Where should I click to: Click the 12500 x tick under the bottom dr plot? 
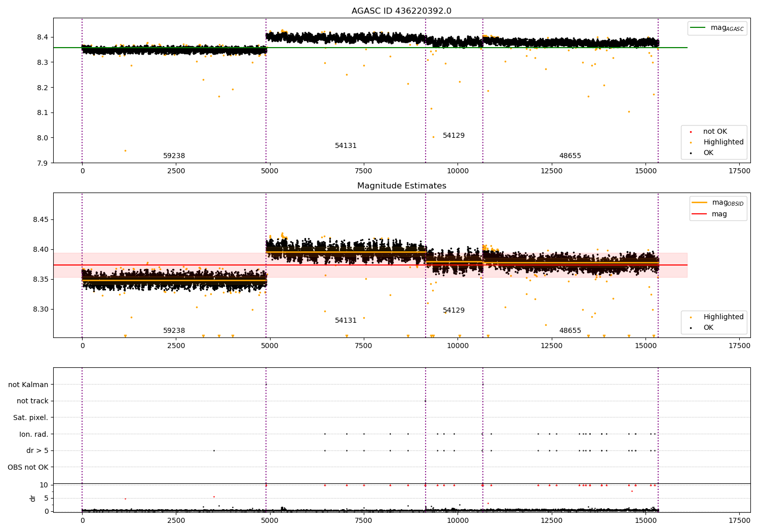(551, 521)
